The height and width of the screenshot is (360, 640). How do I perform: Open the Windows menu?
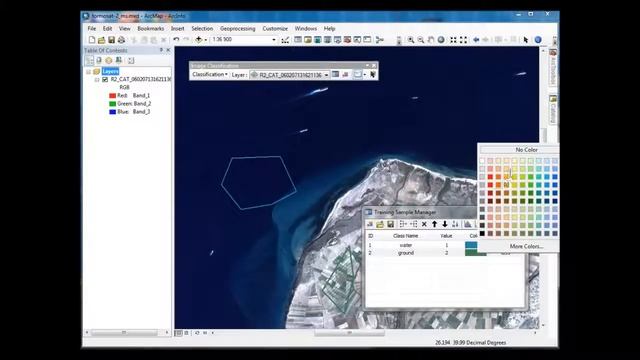tap(306, 29)
